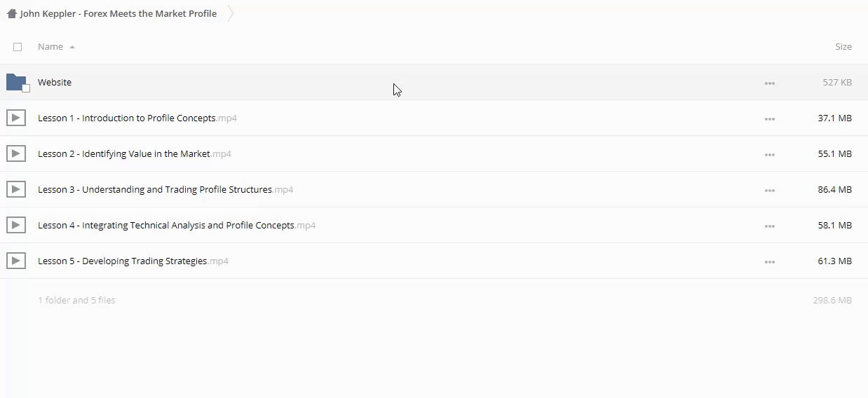Open Lesson 2 - Identifying Value in the Market
This screenshot has width=868, height=398.
124,153
